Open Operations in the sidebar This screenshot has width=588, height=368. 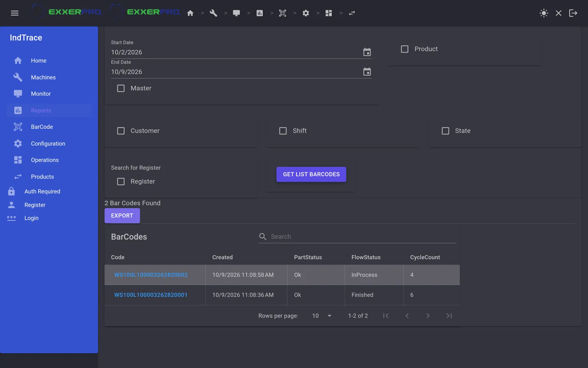(x=49, y=160)
